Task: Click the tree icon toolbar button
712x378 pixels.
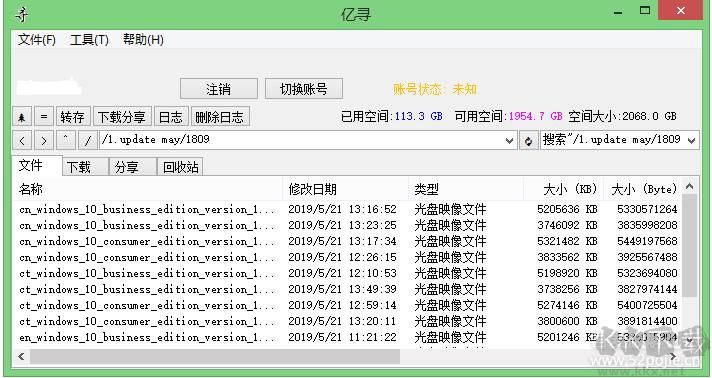Action: pos(21,117)
